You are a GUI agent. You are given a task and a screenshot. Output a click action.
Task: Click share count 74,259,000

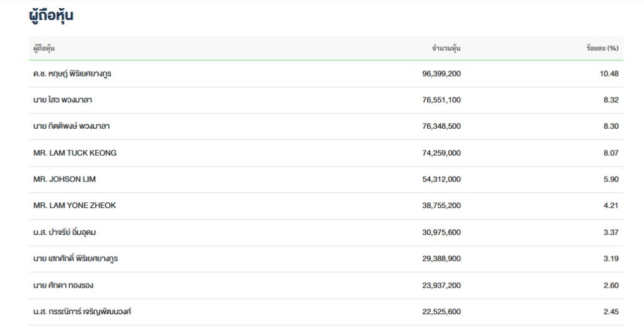441,153
